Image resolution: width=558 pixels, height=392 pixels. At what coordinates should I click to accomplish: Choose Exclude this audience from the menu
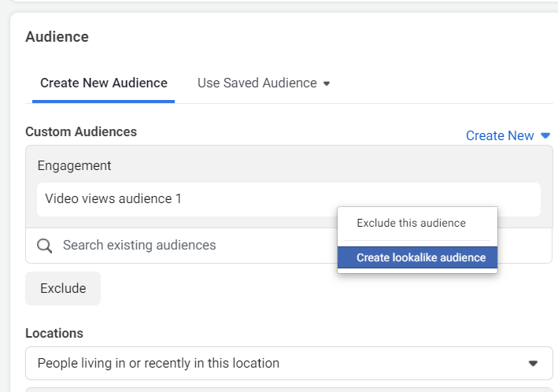[x=411, y=223]
